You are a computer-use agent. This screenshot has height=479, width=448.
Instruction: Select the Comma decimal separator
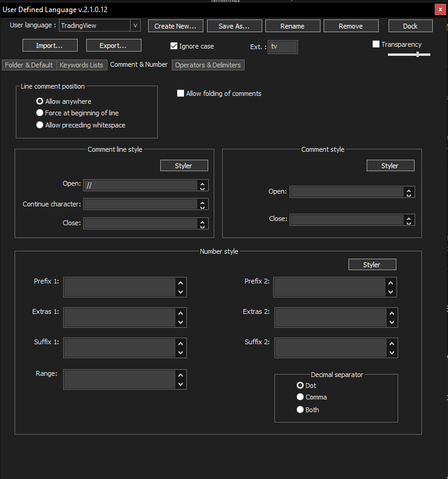pyautogui.click(x=300, y=397)
